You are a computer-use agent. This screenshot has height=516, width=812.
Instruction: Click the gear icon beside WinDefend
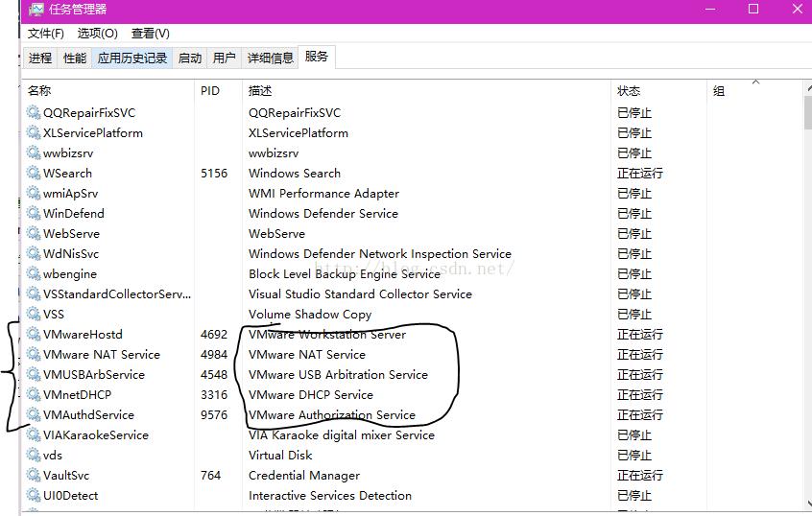34,213
